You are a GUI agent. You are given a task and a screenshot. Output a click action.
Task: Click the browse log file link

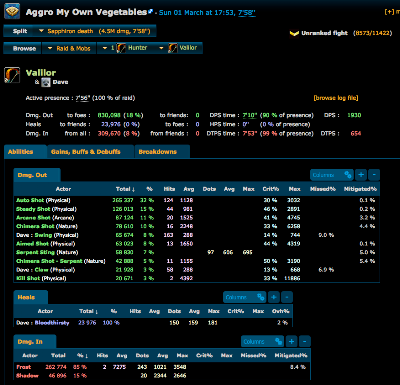coord(336,98)
